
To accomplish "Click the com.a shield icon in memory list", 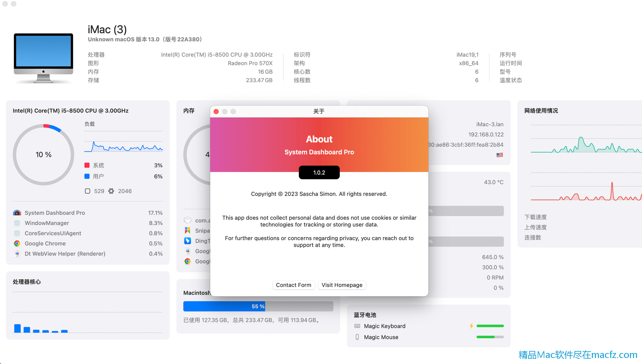I will pos(188,220).
